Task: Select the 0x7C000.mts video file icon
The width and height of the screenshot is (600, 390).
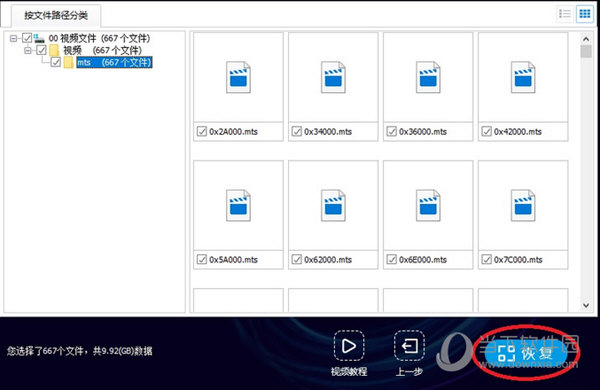Action: pyautogui.click(x=523, y=205)
